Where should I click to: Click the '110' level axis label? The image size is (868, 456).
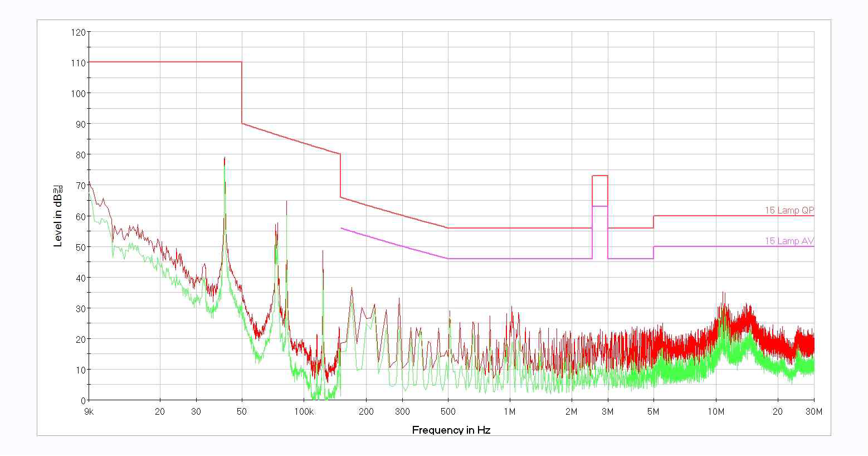79,63
